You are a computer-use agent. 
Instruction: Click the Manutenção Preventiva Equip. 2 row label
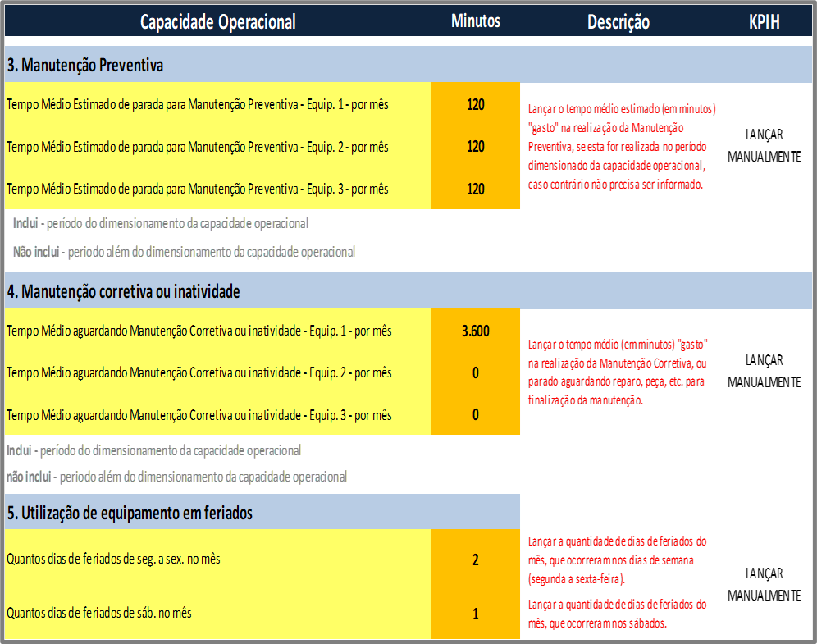pos(198,147)
